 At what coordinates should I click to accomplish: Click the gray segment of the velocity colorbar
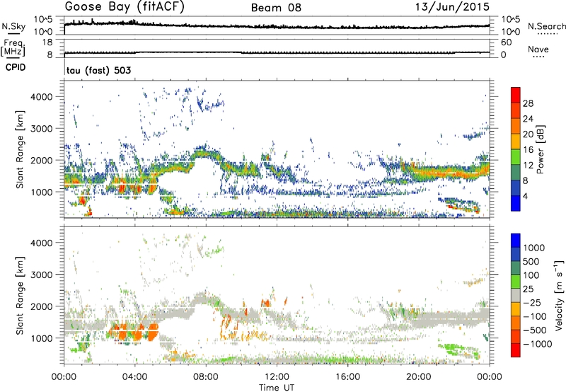click(x=516, y=295)
